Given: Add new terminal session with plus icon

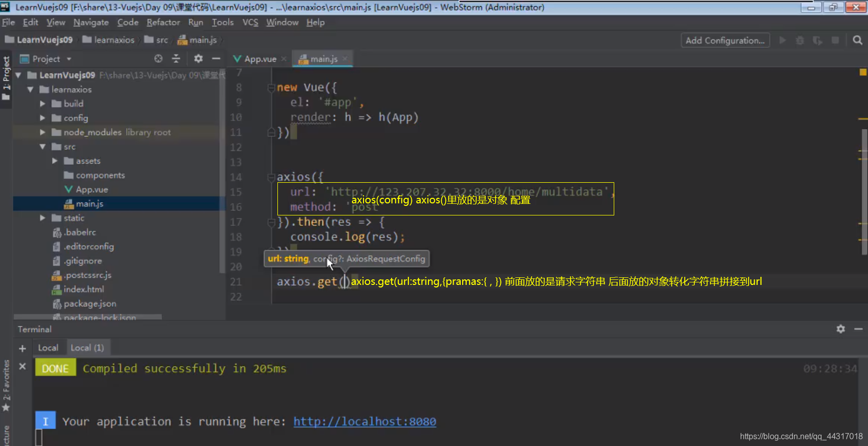Looking at the screenshot, I should [22, 348].
